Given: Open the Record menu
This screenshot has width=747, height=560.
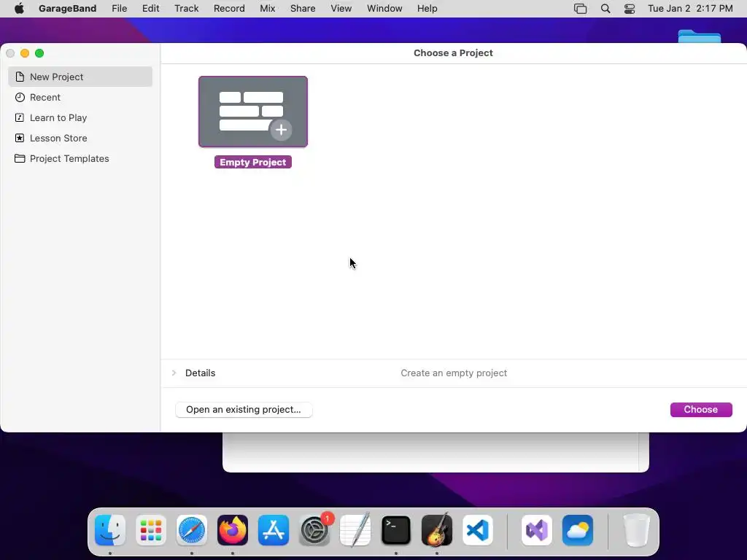Looking at the screenshot, I should (x=229, y=9).
